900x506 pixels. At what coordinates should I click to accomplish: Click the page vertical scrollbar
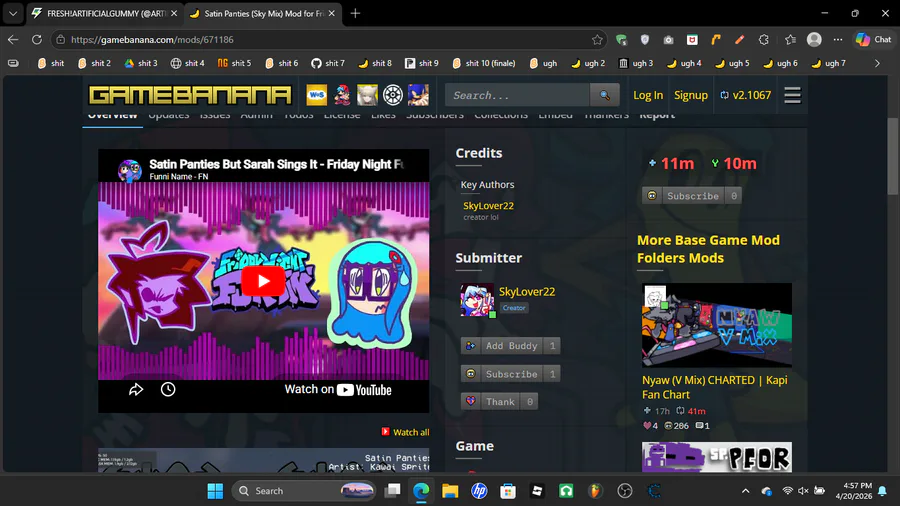[893, 156]
